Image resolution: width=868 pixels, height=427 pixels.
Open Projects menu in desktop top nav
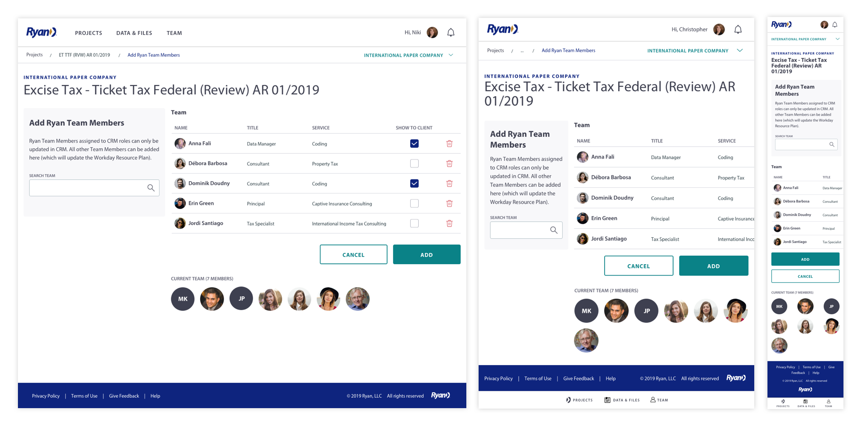point(89,33)
